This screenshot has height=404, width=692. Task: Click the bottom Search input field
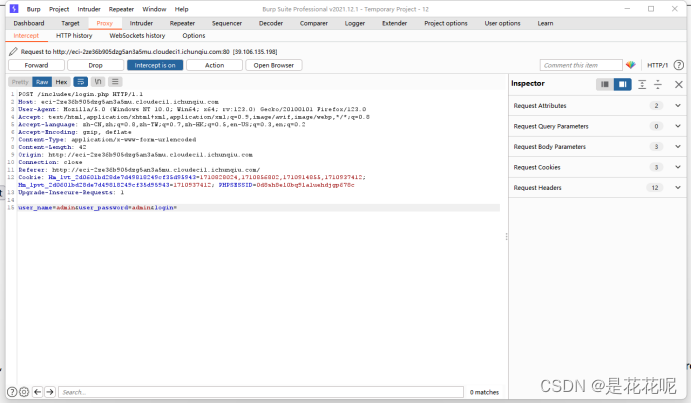tap(261, 392)
